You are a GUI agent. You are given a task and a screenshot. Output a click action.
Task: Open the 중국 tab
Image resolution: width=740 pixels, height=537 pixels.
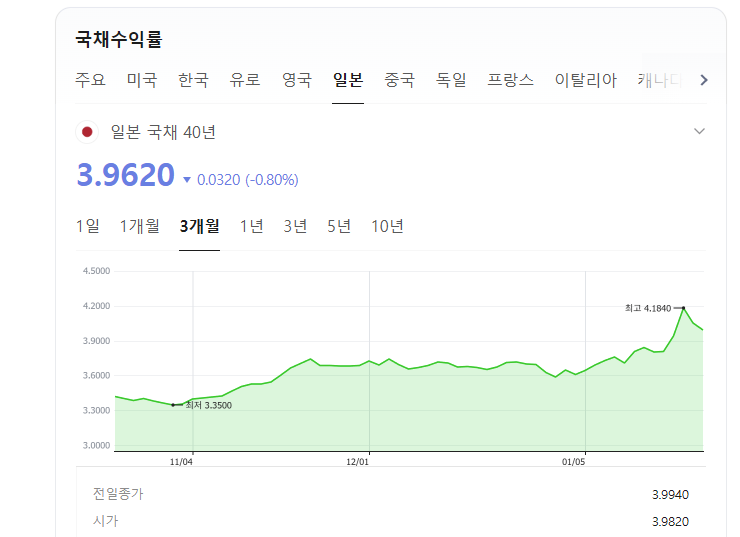point(400,80)
